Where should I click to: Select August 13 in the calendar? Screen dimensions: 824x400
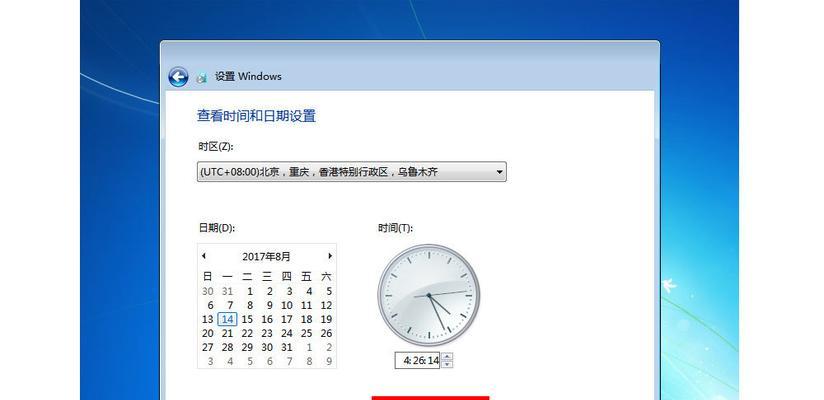click(208, 319)
